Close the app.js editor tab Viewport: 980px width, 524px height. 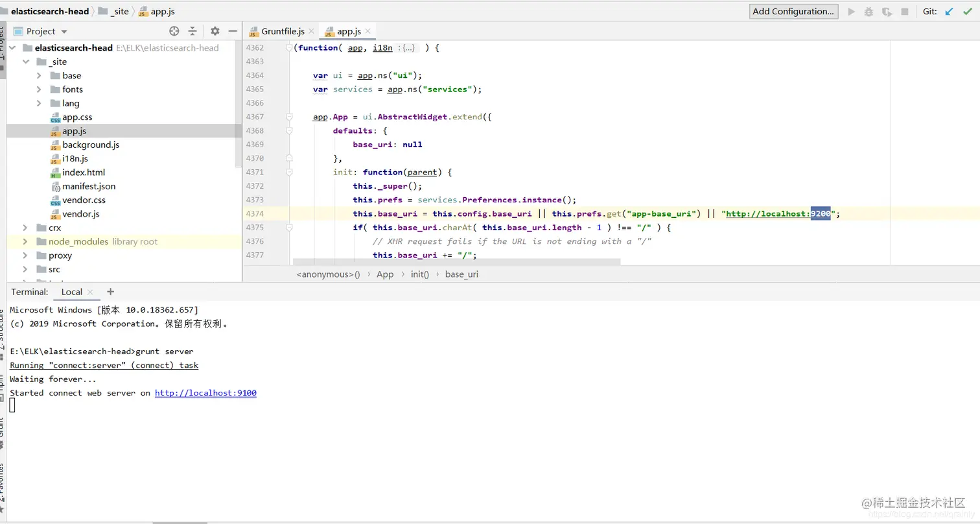coord(368,31)
